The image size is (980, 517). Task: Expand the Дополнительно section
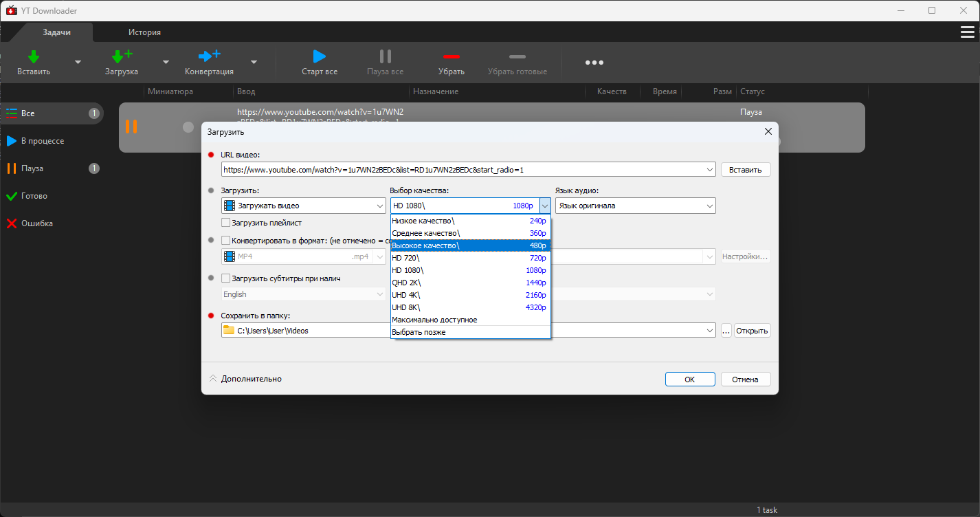click(245, 379)
